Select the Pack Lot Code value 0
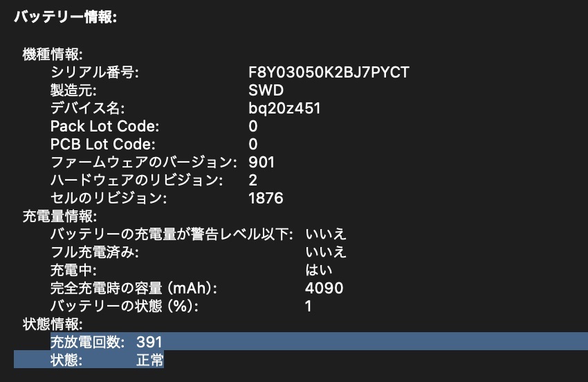The image size is (588, 382). [253, 126]
